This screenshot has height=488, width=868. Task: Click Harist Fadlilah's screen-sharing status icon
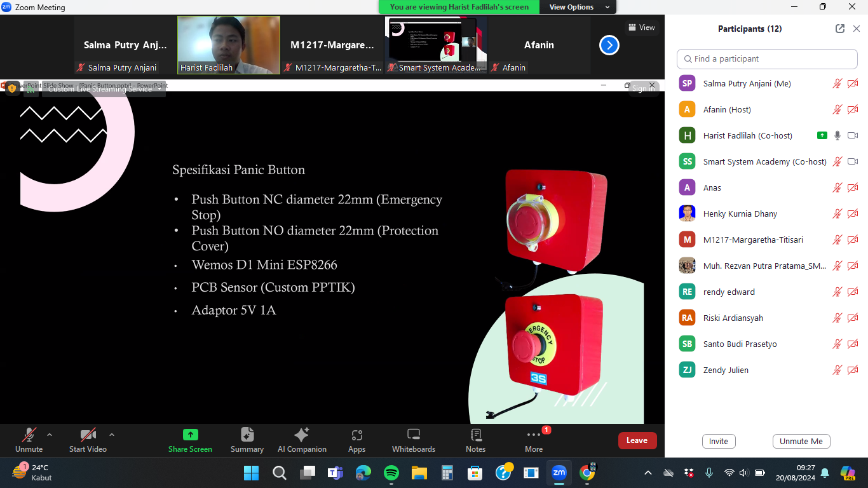pyautogui.click(x=822, y=135)
